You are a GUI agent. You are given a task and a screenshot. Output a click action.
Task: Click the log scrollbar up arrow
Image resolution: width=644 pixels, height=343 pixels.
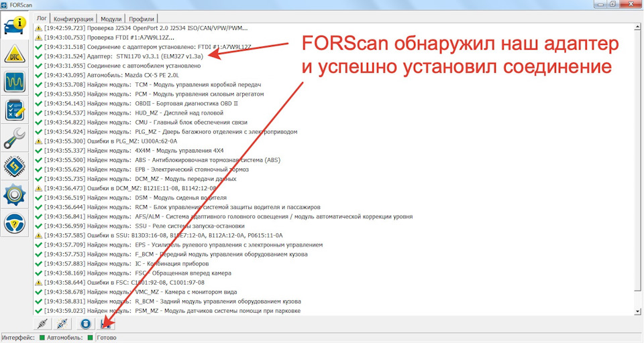[x=638, y=27]
